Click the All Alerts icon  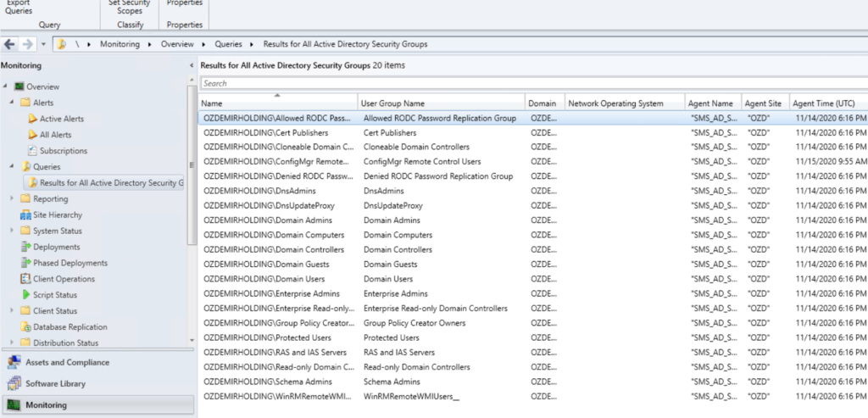point(33,135)
